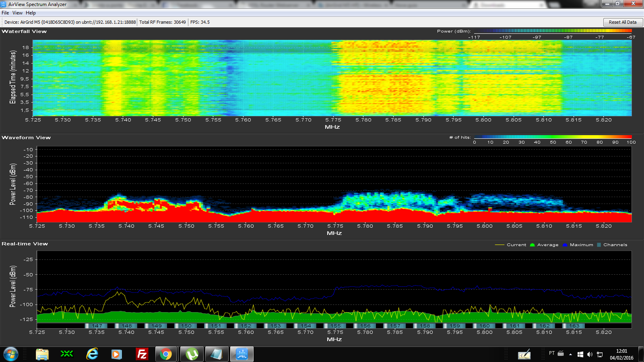Click the Reset All Data button

click(x=623, y=22)
